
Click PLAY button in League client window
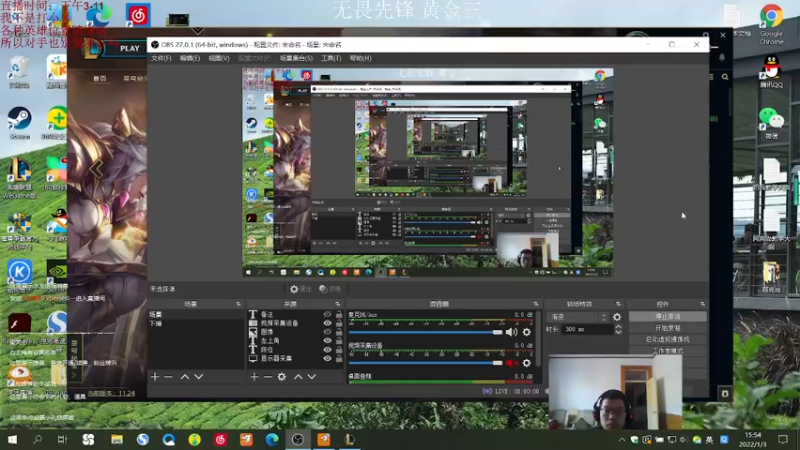[130, 48]
